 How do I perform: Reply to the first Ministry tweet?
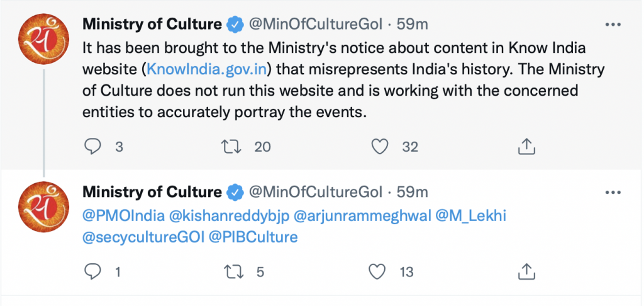click(93, 147)
